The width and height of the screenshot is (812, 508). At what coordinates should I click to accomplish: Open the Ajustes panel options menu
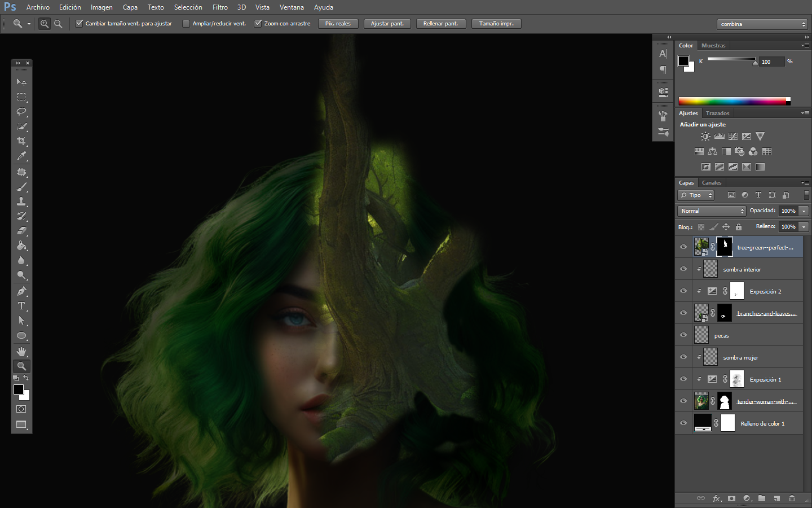tap(805, 113)
